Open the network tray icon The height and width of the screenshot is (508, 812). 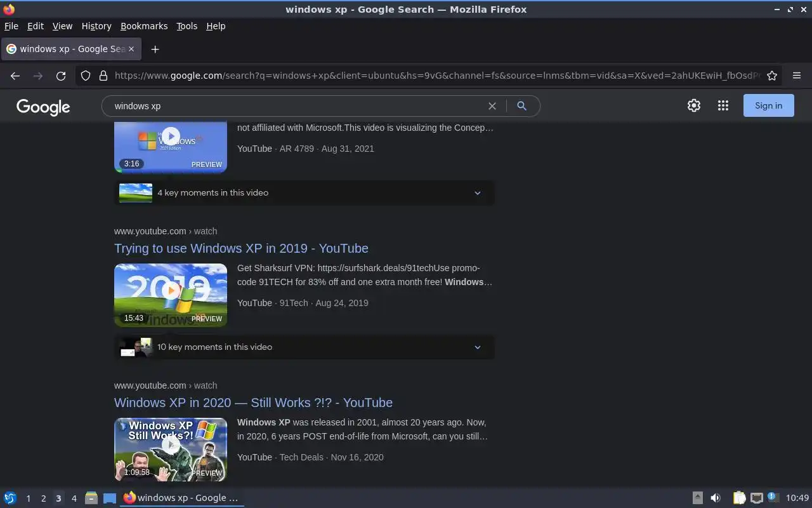[x=756, y=498]
